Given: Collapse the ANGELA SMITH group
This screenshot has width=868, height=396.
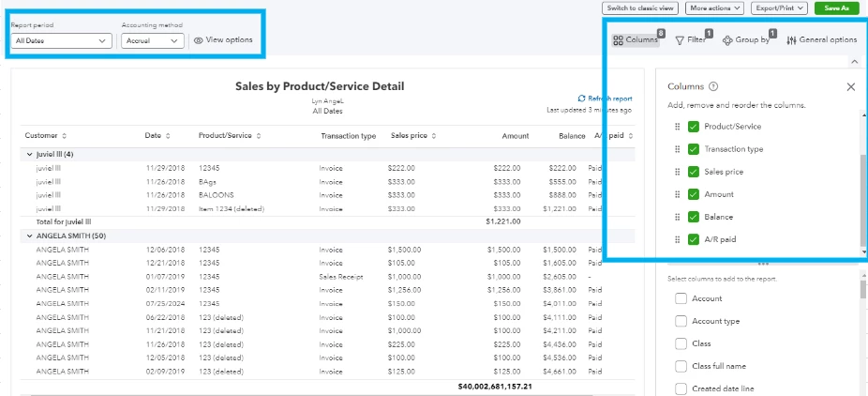Looking at the screenshot, I should tap(30, 236).
